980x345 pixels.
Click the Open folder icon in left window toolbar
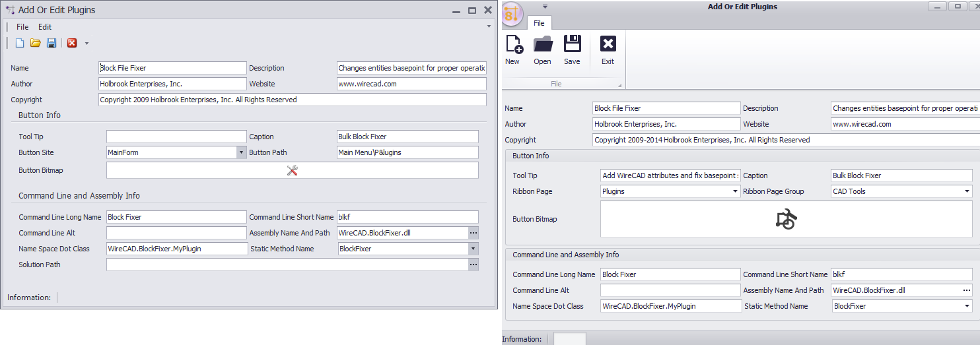coord(36,43)
